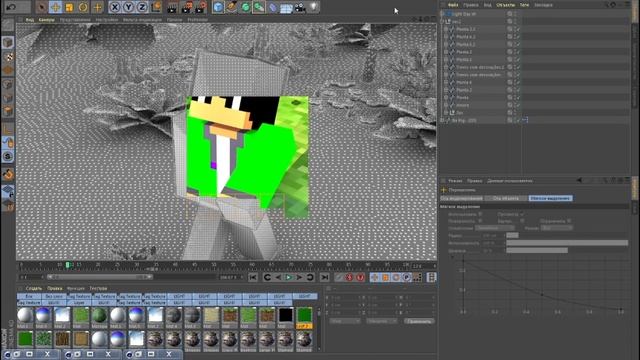This screenshot has height=360, width=640.
Task: Toggle the Y axis lock
Action: 129,7
